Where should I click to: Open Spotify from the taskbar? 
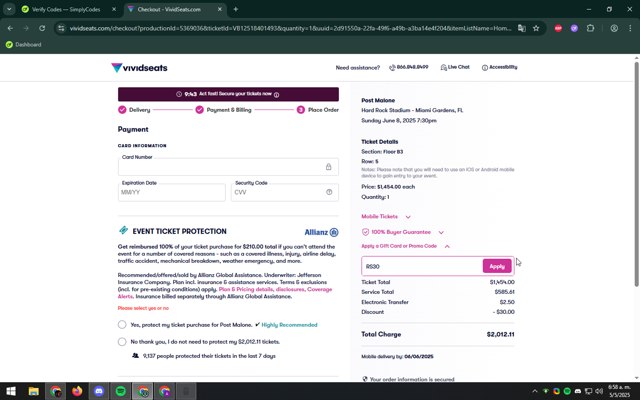click(x=121, y=391)
